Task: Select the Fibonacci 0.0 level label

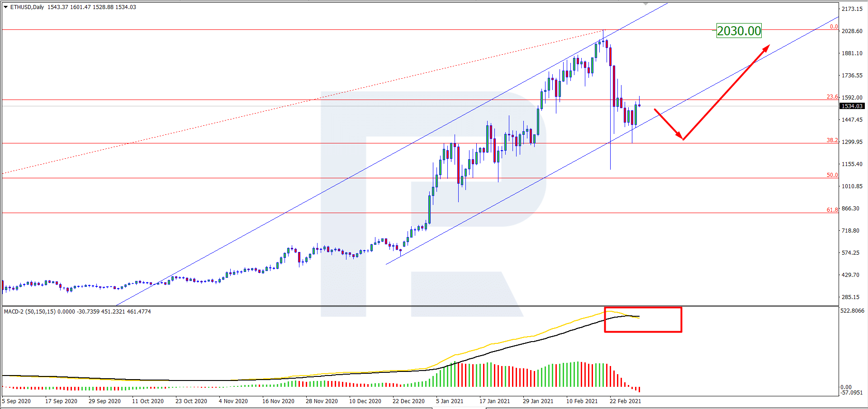Action: [x=834, y=27]
